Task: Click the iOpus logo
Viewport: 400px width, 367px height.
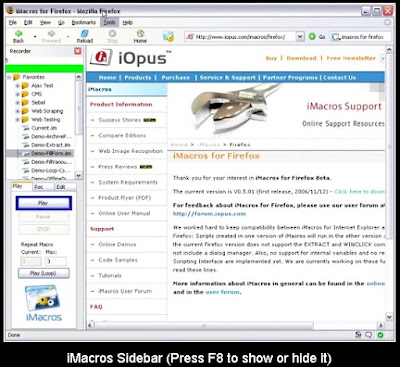Action: click(x=131, y=58)
